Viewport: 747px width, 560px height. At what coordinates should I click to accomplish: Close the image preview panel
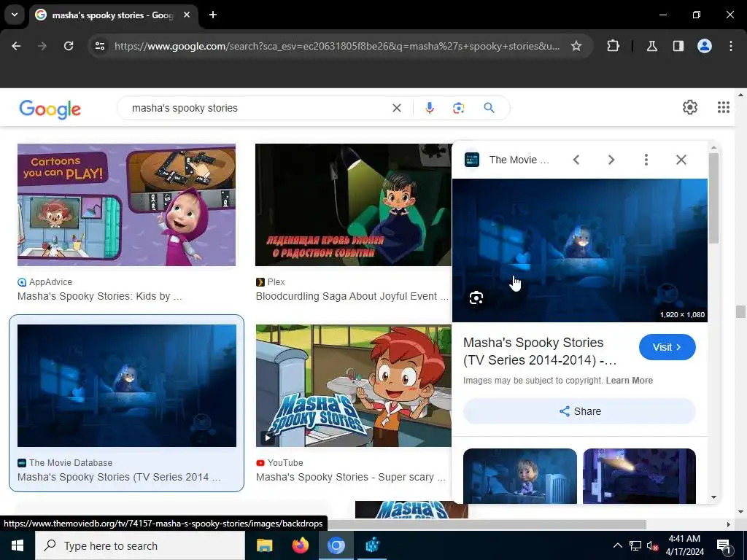pyautogui.click(x=681, y=160)
